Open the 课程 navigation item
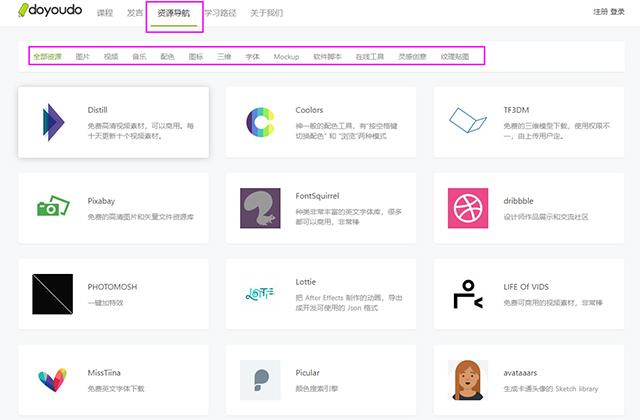The width and height of the screenshot is (640, 420). (x=105, y=13)
